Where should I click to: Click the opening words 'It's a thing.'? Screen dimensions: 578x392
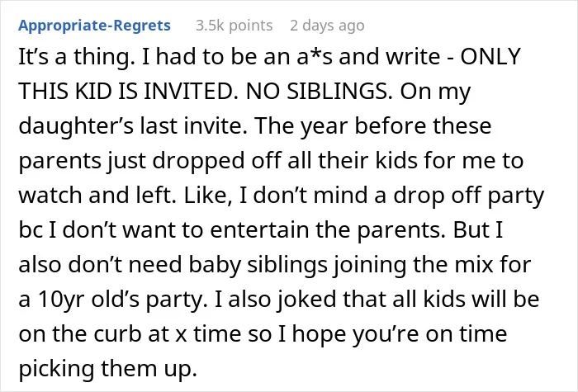point(76,58)
